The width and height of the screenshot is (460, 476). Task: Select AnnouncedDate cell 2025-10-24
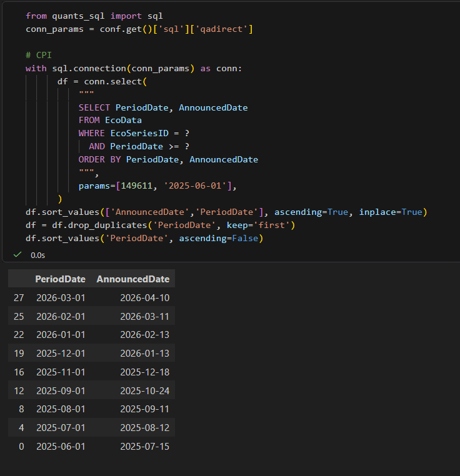144,390
